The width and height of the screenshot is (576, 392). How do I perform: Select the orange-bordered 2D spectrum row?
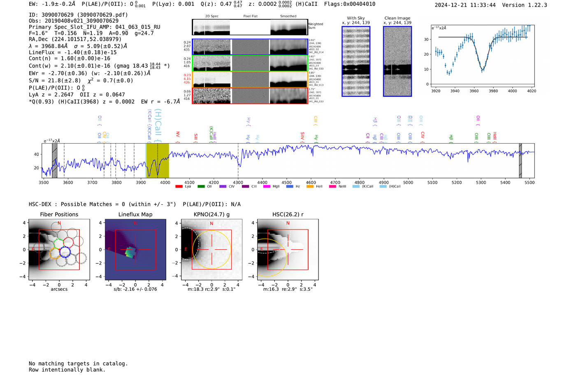250,79
